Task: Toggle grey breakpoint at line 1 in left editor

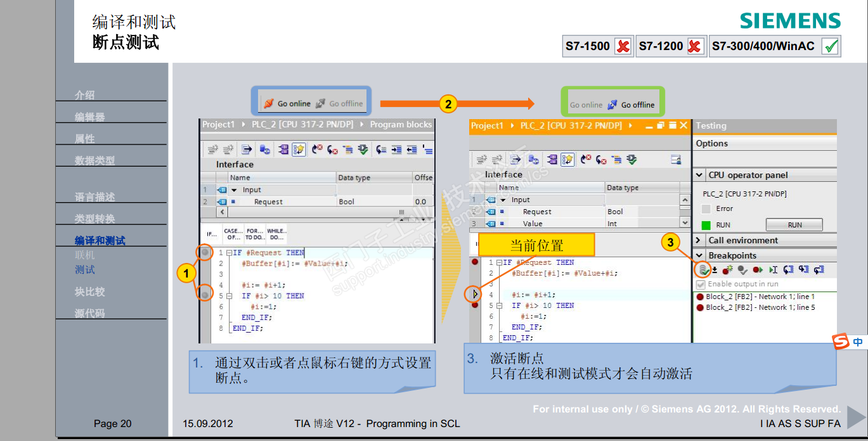Action: click(x=205, y=253)
